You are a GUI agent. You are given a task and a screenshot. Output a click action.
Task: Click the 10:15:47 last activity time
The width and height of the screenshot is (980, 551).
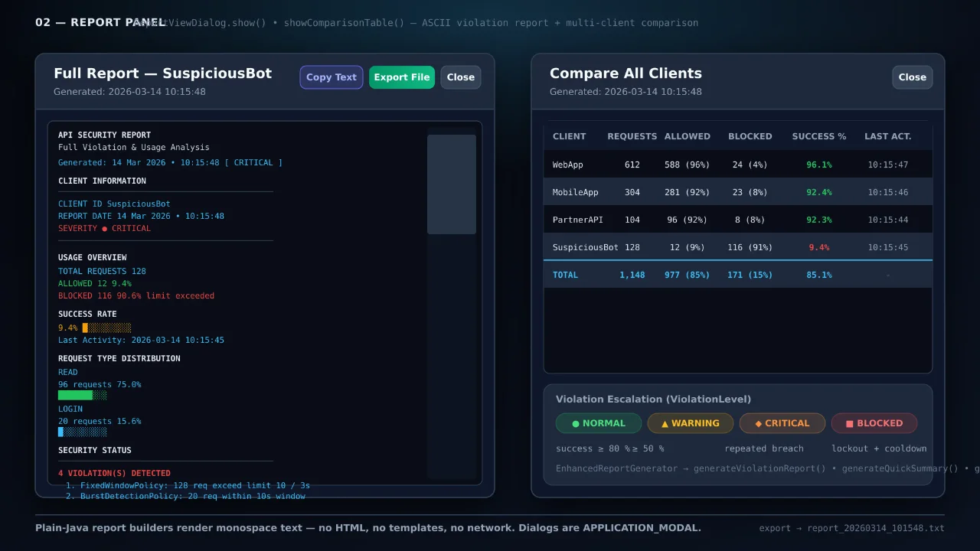pyautogui.click(x=888, y=165)
